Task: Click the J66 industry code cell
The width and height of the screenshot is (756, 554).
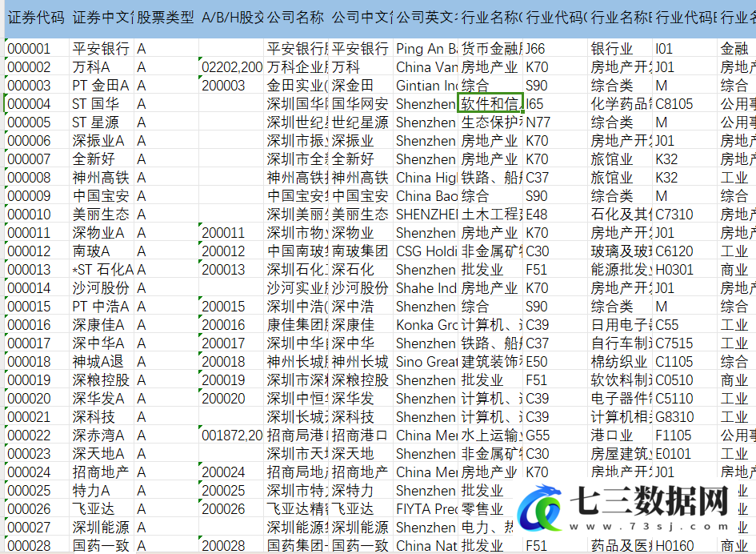Action: [555, 49]
